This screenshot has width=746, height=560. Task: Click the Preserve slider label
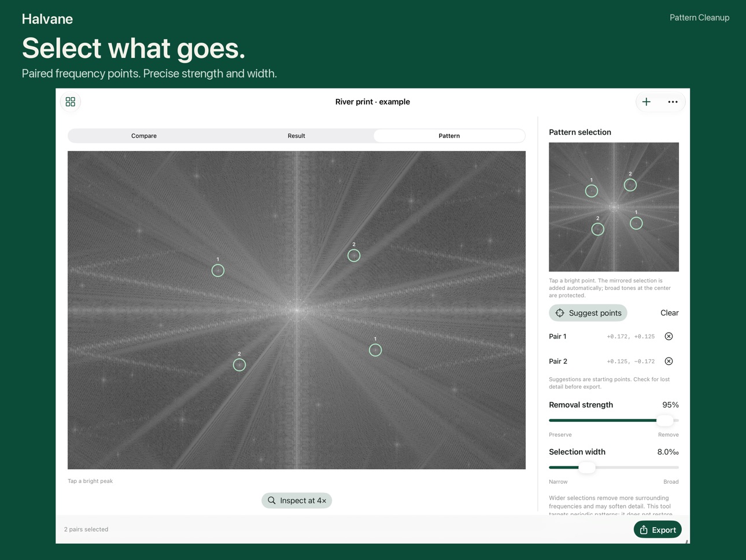coord(560,434)
